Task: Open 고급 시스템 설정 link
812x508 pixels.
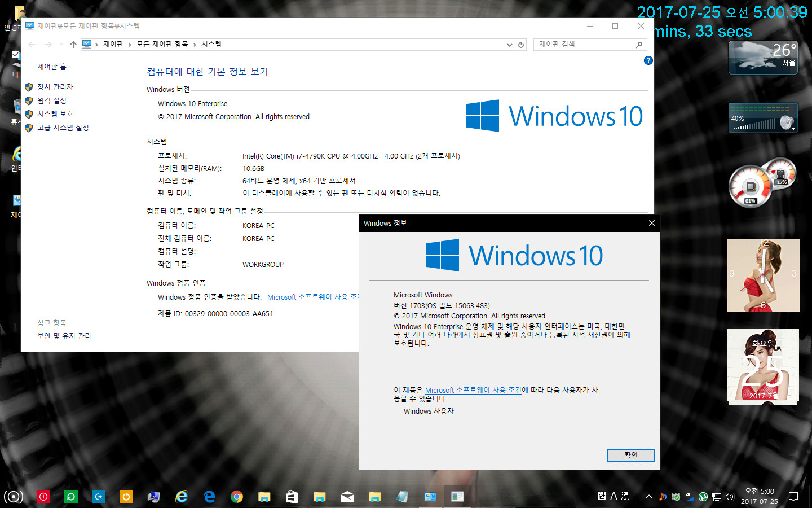Action: click(63, 128)
